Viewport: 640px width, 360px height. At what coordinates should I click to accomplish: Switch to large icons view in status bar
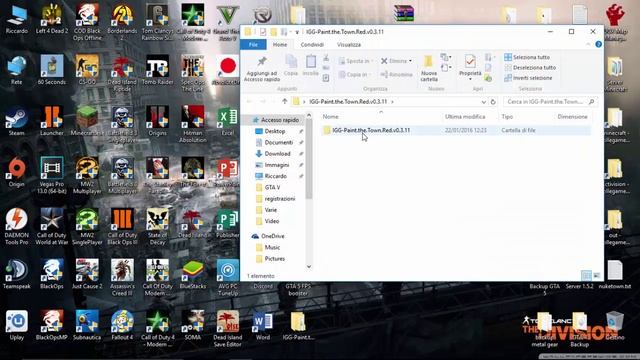click(596, 276)
